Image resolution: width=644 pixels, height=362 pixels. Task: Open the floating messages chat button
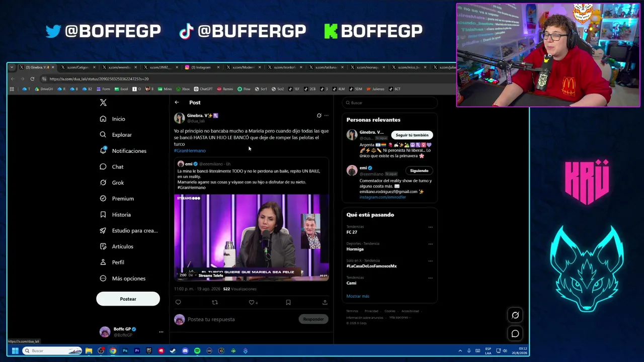tap(515, 333)
